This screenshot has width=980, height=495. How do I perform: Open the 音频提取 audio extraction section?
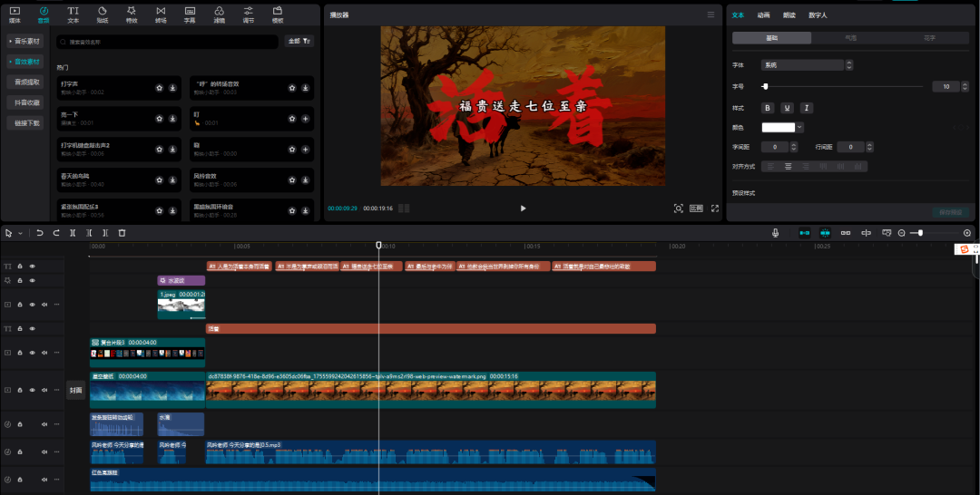pos(25,82)
